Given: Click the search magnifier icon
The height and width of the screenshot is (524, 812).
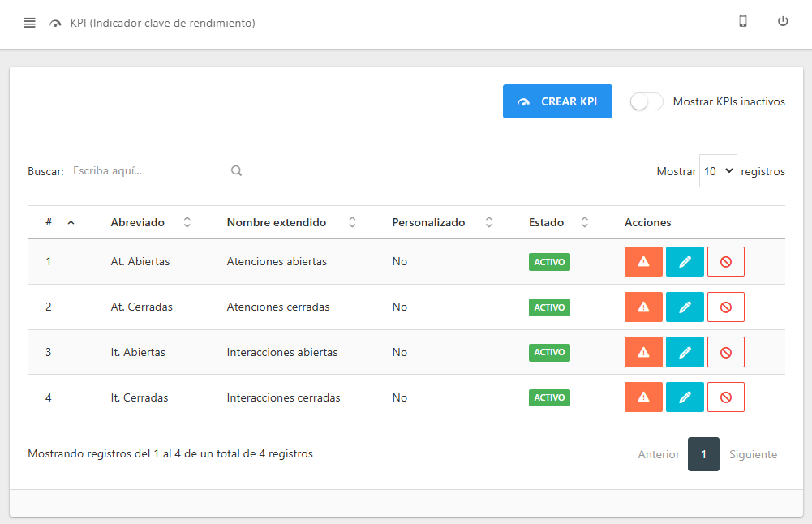Looking at the screenshot, I should point(236,170).
